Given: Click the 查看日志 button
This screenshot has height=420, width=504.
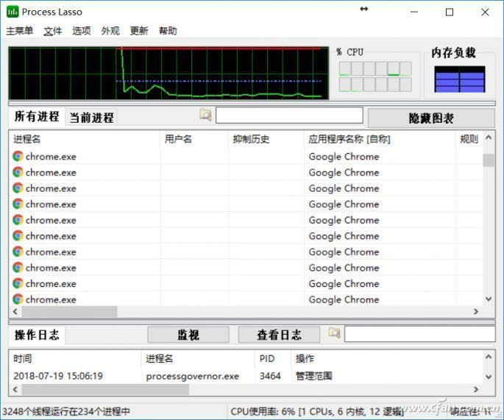Looking at the screenshot, I should 279,335.
